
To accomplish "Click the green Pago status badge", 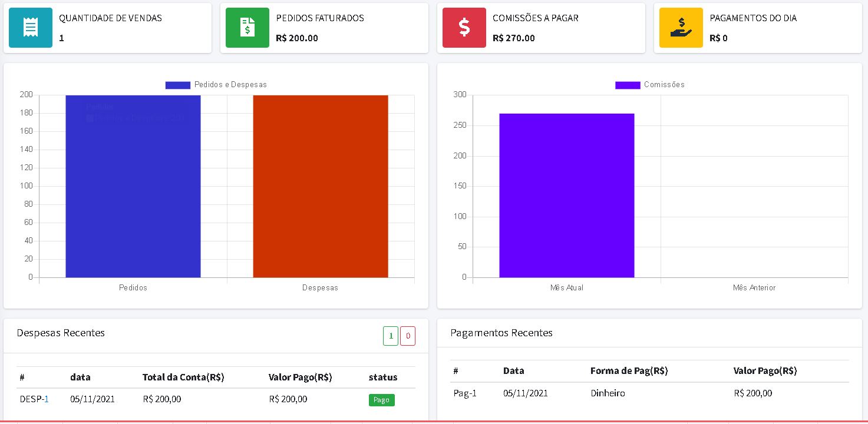I will (381, 400).
